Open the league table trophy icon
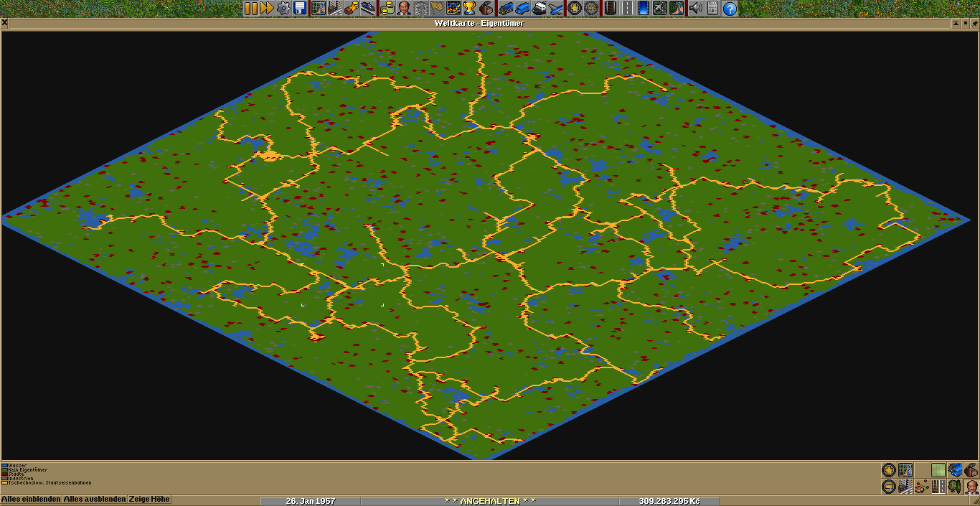 click(469, 9)
